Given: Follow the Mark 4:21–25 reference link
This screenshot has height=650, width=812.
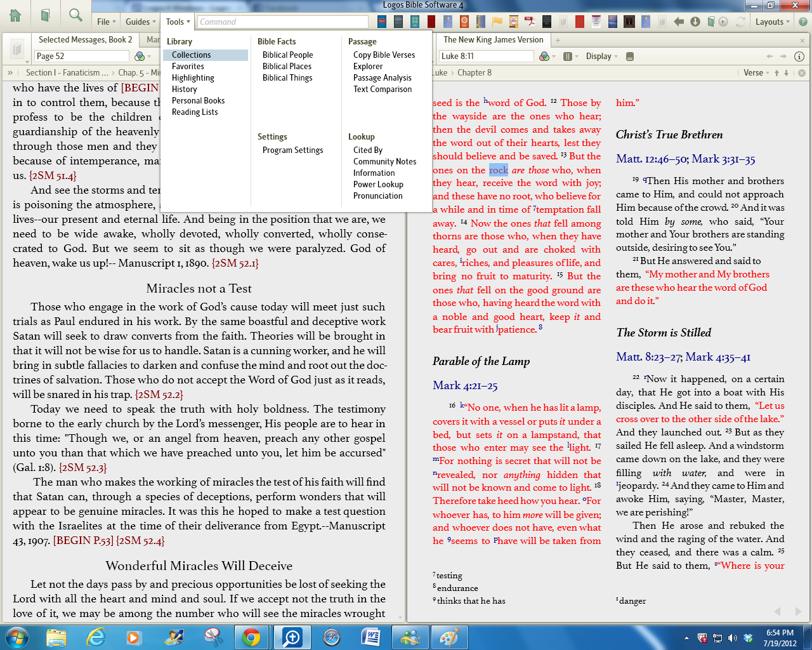Looking at the screenshot, I should coord(465,386).
